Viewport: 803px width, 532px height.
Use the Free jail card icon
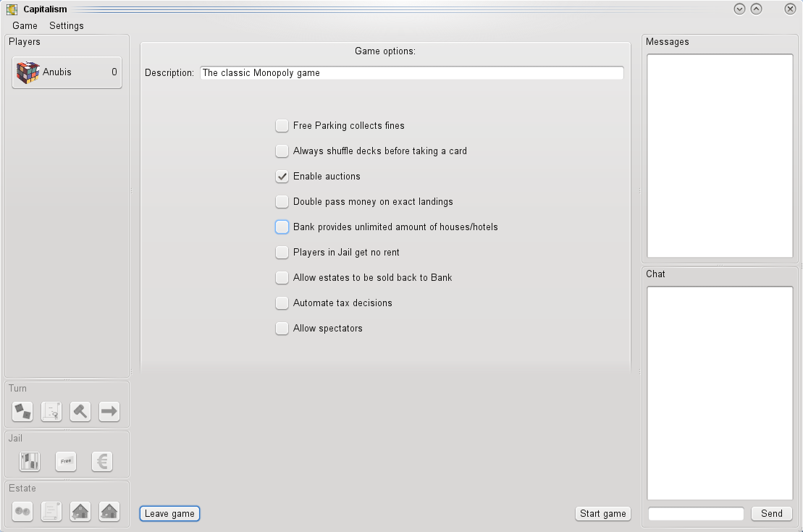click(66, 461)
